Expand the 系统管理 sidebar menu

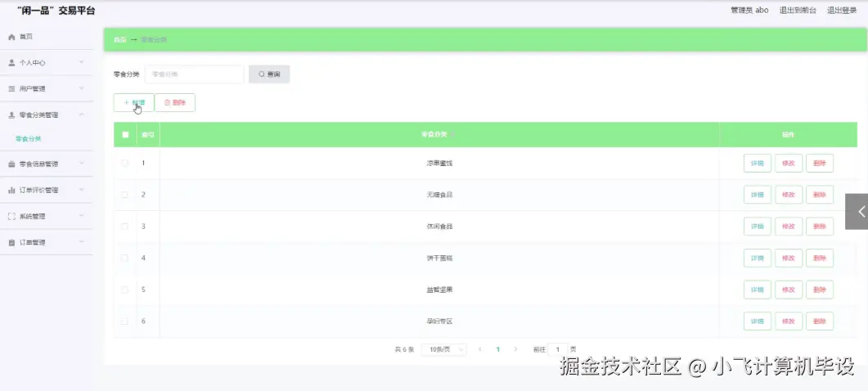pos(47,216)
